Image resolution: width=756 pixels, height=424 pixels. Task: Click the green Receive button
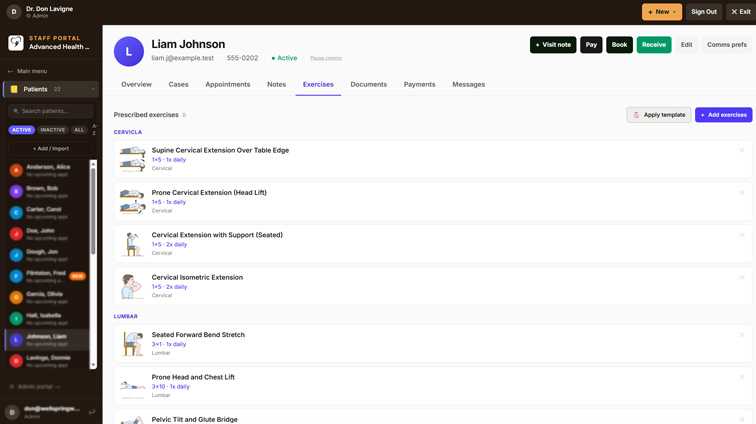654,45
